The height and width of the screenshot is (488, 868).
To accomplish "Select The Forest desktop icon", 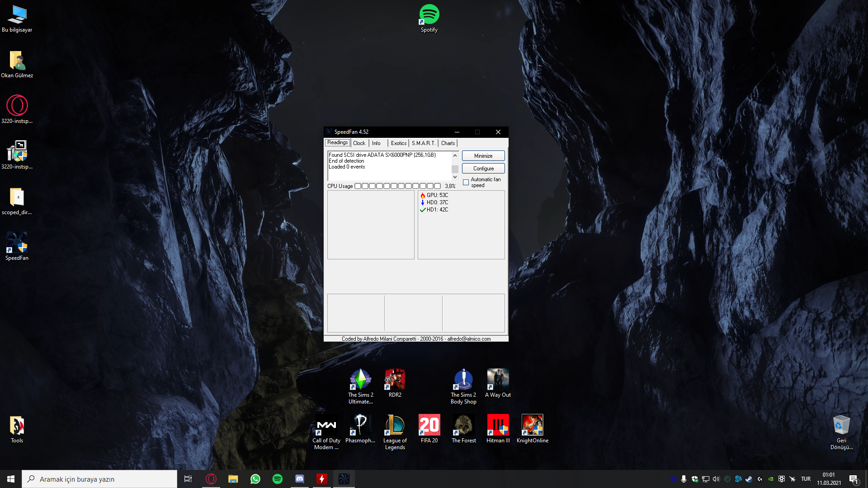I will coord(463,429).
